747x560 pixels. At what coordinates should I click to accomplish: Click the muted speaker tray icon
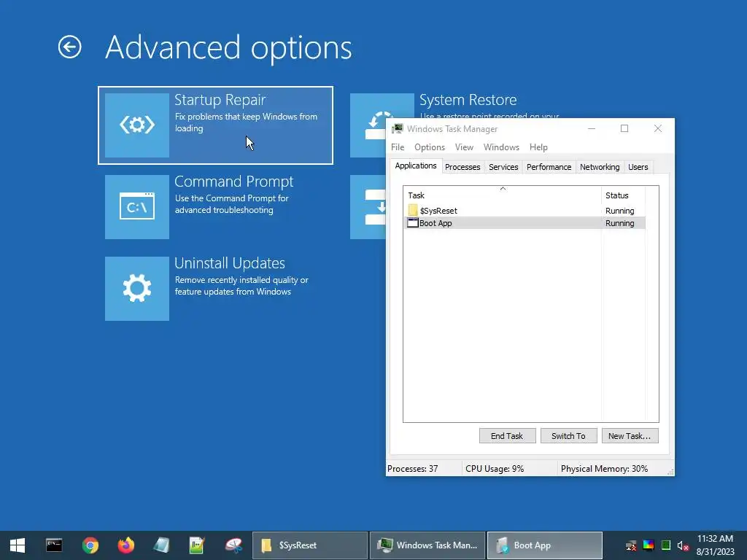pyautogui.click(x=683, y=545)
